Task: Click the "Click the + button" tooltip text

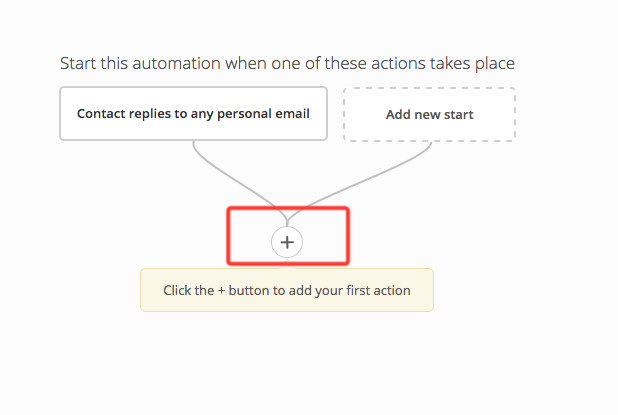Action: tap(286, 290)
